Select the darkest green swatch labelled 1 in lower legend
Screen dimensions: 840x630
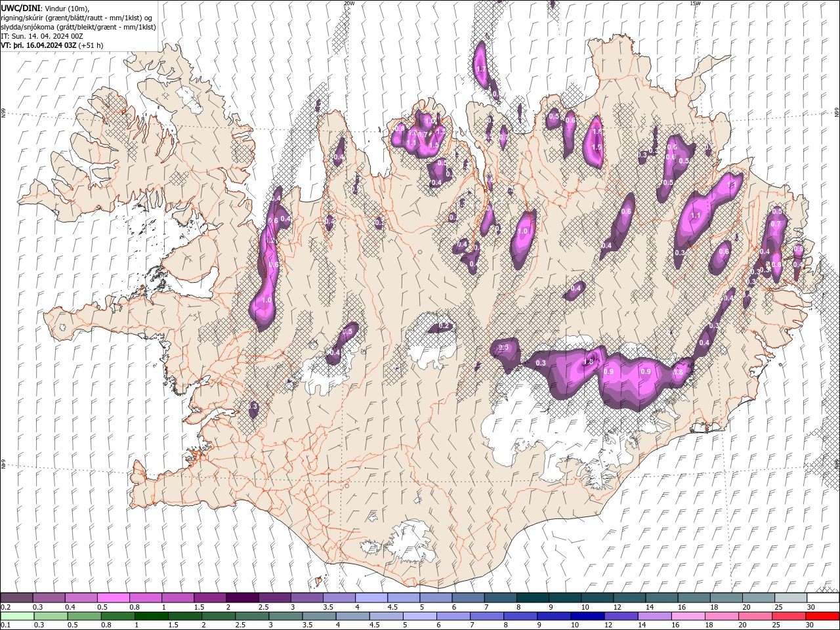pos(151,616)
